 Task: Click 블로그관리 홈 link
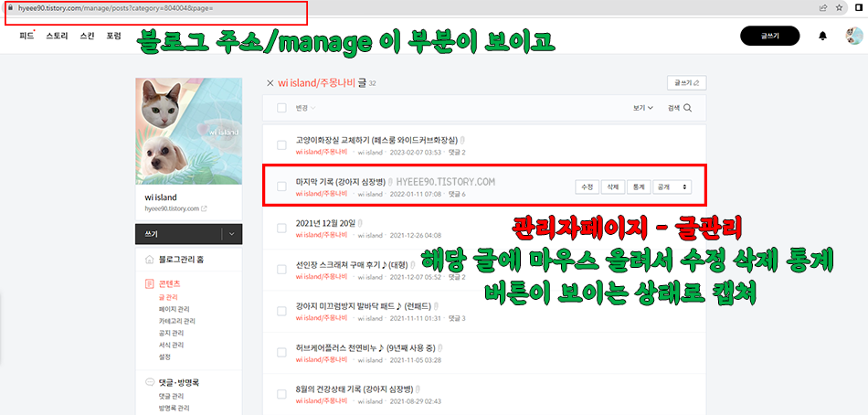[x=181, y=260]
